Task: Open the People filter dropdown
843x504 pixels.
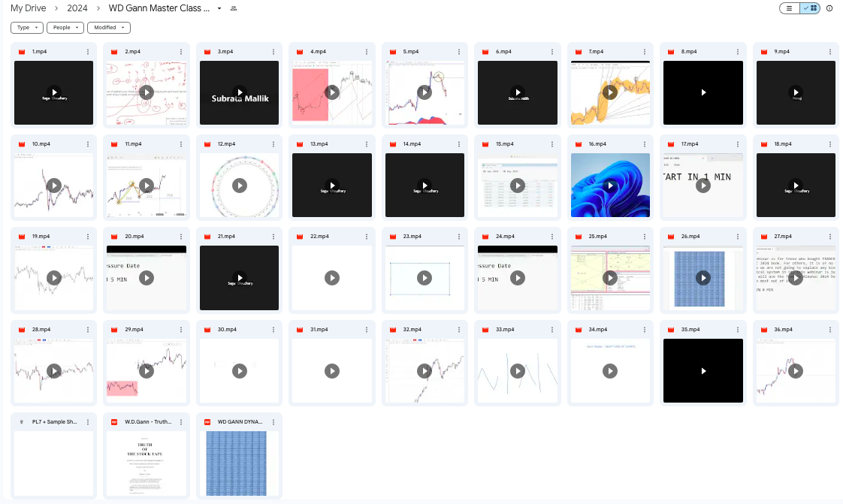Action: [65, 28]
